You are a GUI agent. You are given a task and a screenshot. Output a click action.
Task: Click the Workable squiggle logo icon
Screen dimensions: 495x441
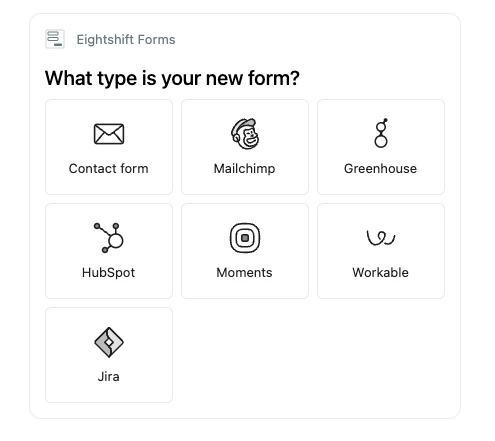pos(381,238)
